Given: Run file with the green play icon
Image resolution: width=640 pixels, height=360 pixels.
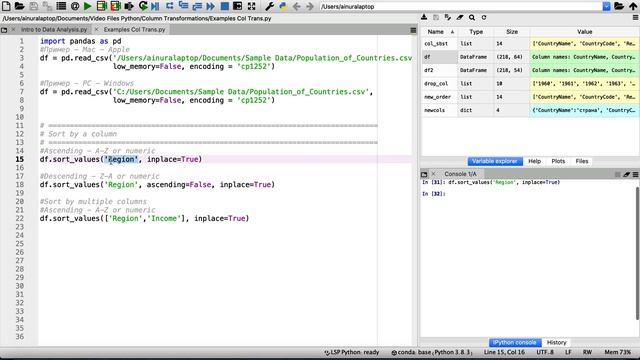Looking at the screenshot, I should coord(87,6).
